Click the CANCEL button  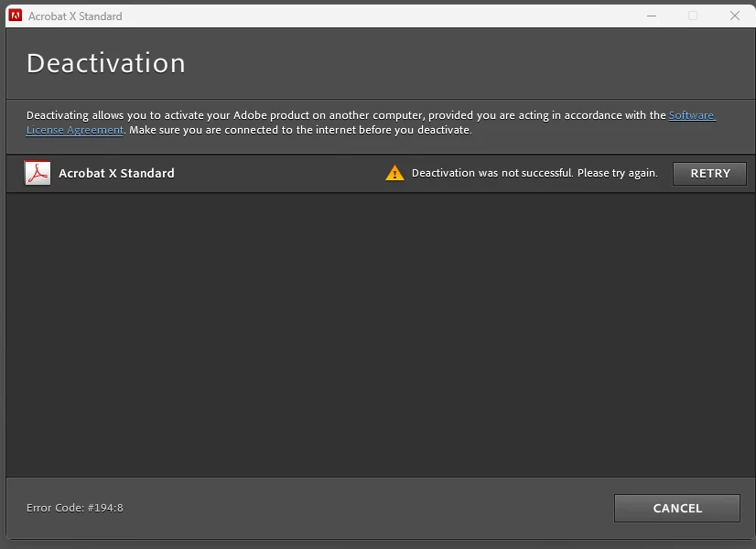coord(677,508)
